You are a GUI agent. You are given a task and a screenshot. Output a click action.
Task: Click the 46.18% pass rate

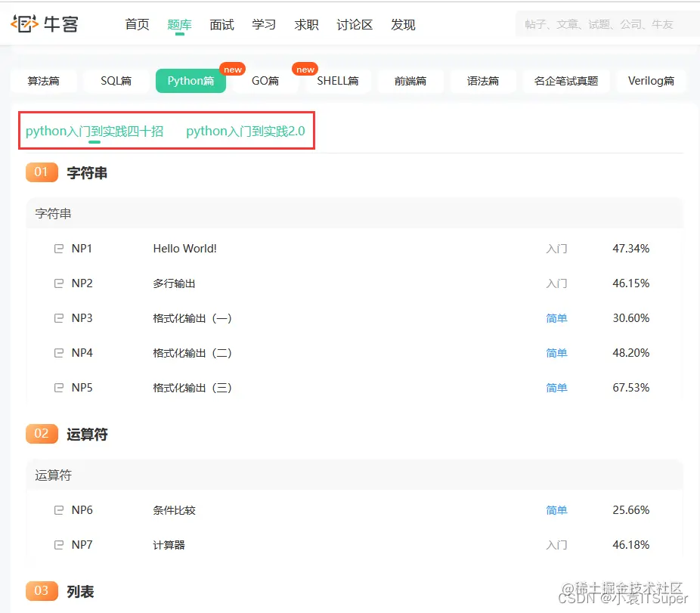(630, 545)
